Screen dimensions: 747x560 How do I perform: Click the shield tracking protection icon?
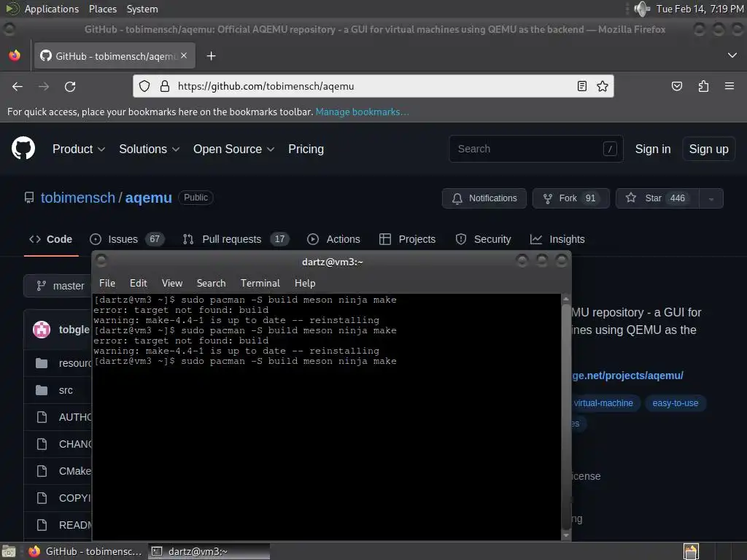click(144, 86)
